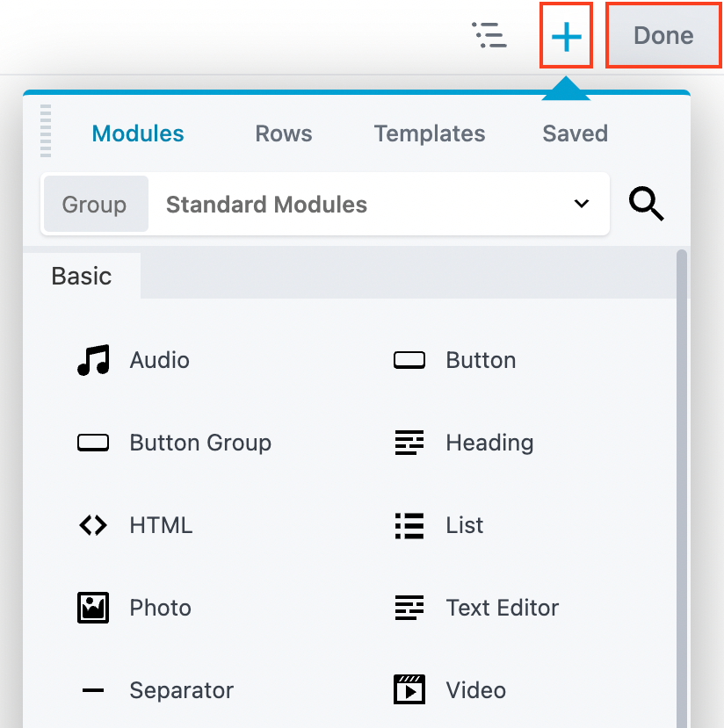
Task: Select the Audio module music note icon
Action: (x=93, y=360)
